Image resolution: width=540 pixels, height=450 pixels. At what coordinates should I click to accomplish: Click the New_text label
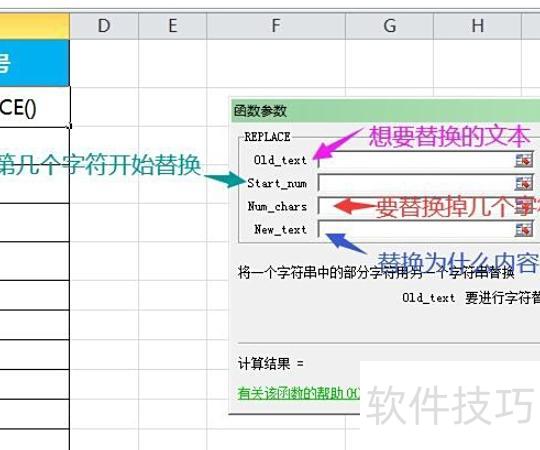280,229
